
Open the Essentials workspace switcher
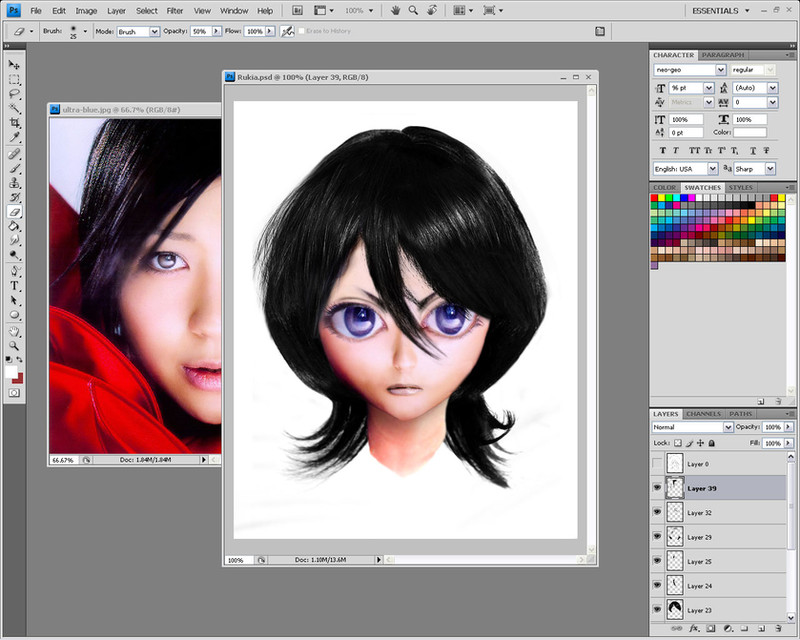[720, 11]
